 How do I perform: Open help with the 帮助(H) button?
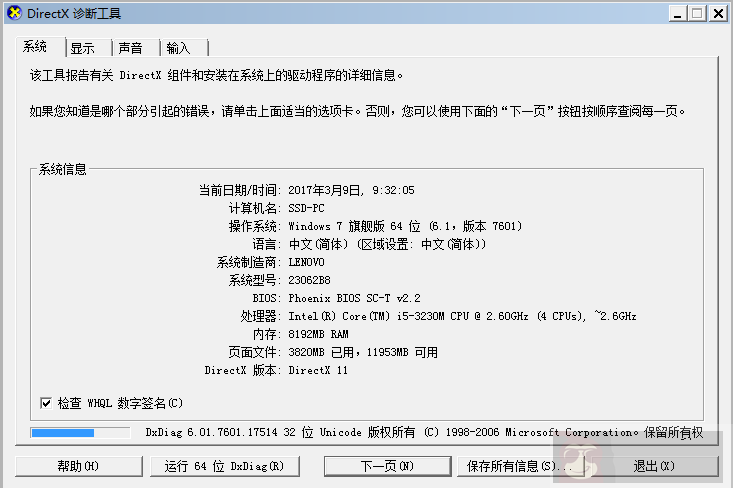[x=79, y=466]
